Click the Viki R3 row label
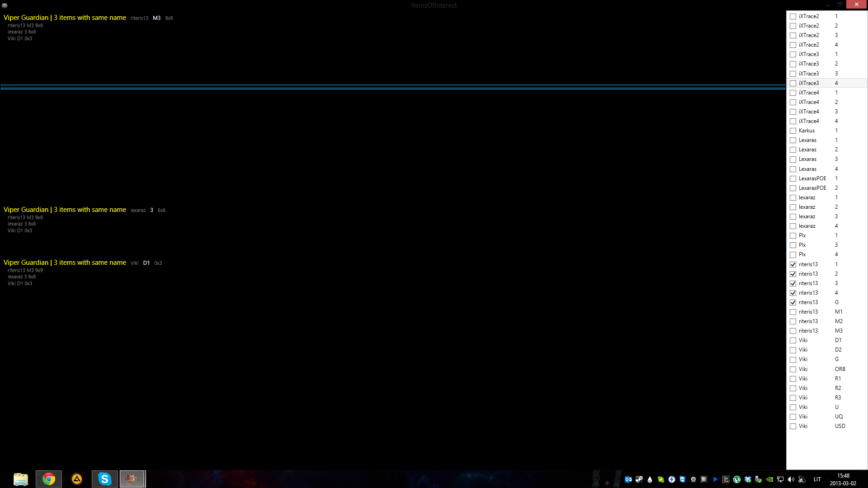Viewport: 868px width, 488px height. (x=803, y=398)
